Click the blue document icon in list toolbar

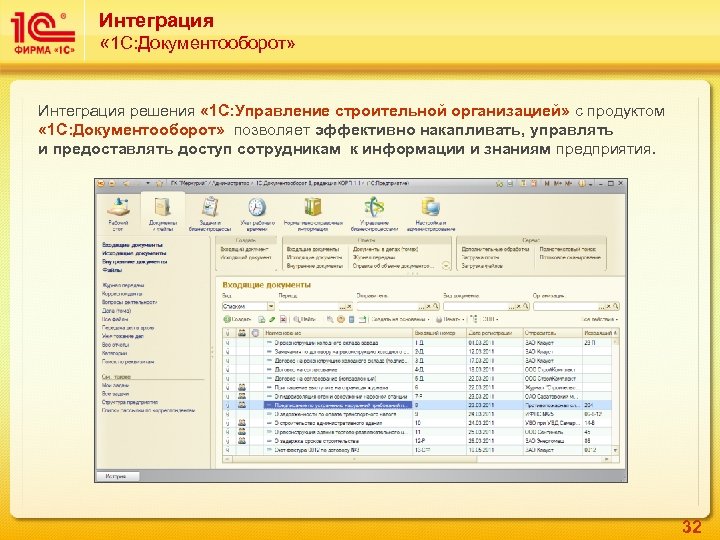[352, 319]
